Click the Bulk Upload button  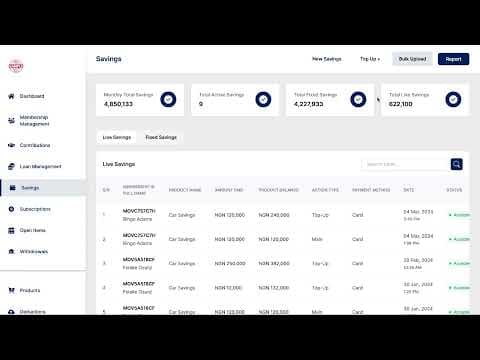tap(412, 59)
